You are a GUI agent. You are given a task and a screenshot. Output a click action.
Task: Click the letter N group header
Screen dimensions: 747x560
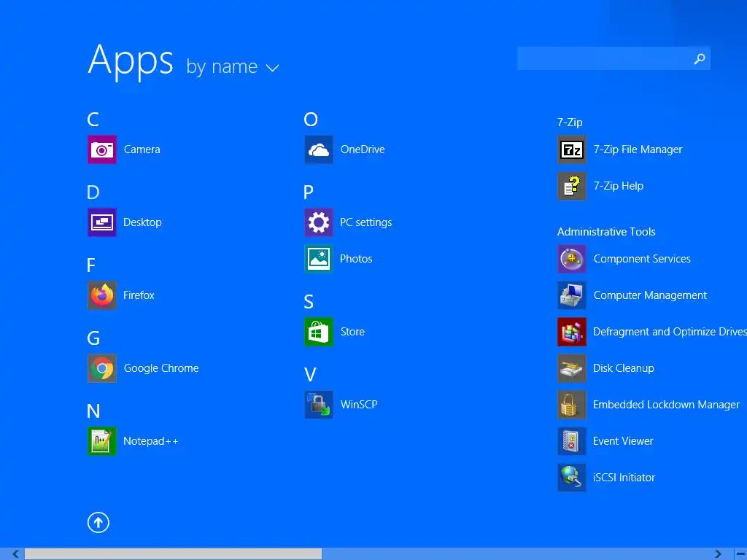[x=93, y=411]
